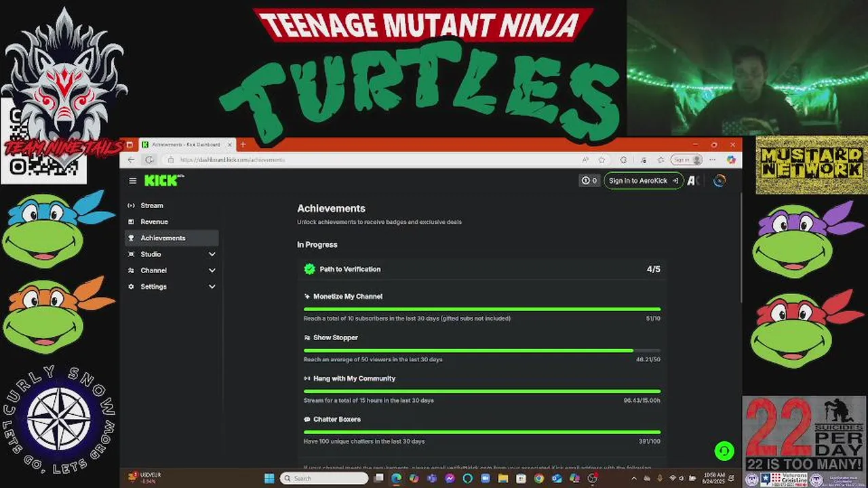868x488 pixels.
Task: Open Edge Settings and more menu
Action: (x=713, y=160)
